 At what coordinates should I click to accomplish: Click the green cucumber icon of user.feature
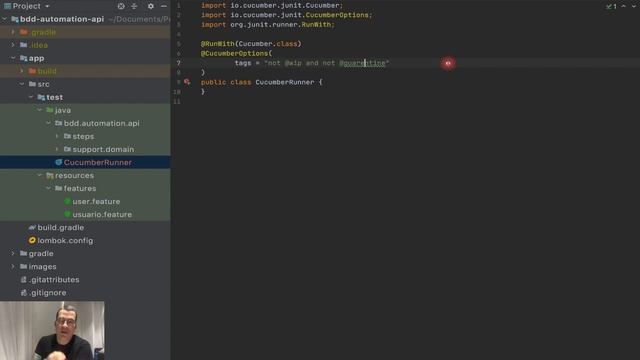click(68, 201)
